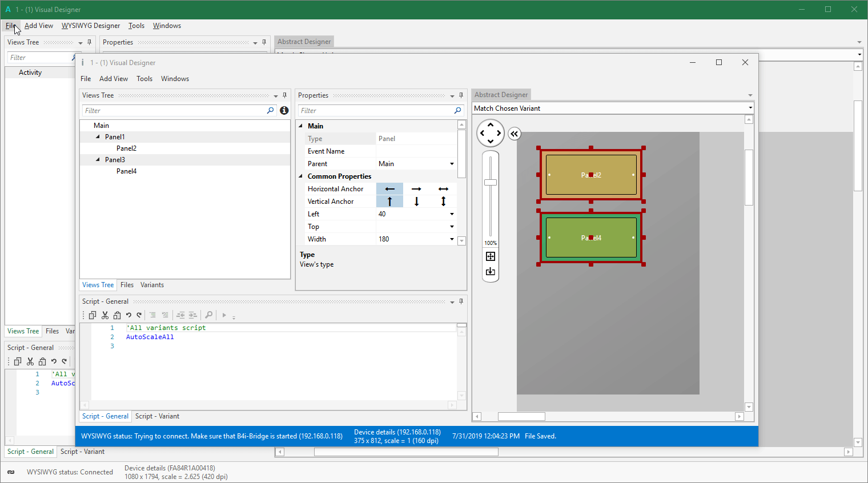The height and width of the screenshot is (483, 868).
Task: Open front window Add View menu
Action: (114, 79)
